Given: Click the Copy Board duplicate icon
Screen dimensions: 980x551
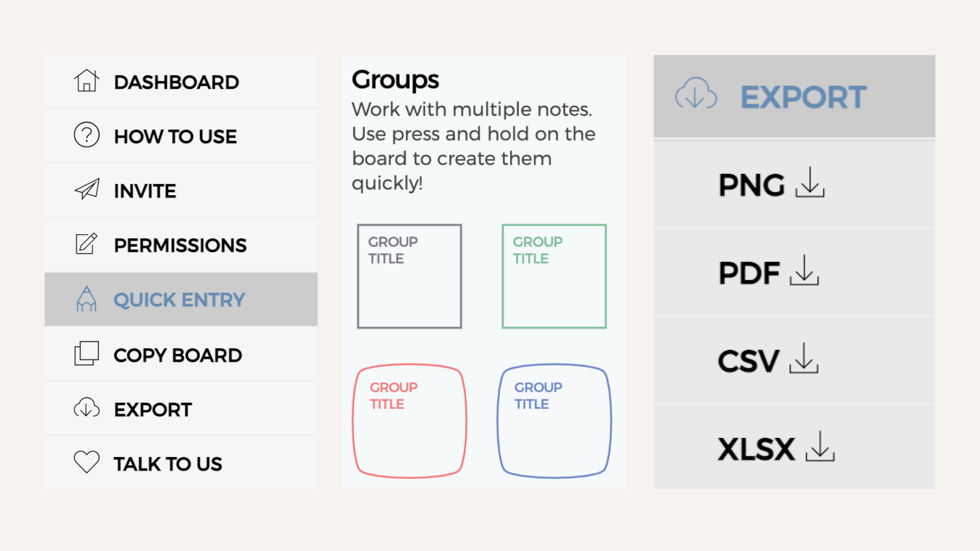Looking at the screenshot, I should pos(86,355).
